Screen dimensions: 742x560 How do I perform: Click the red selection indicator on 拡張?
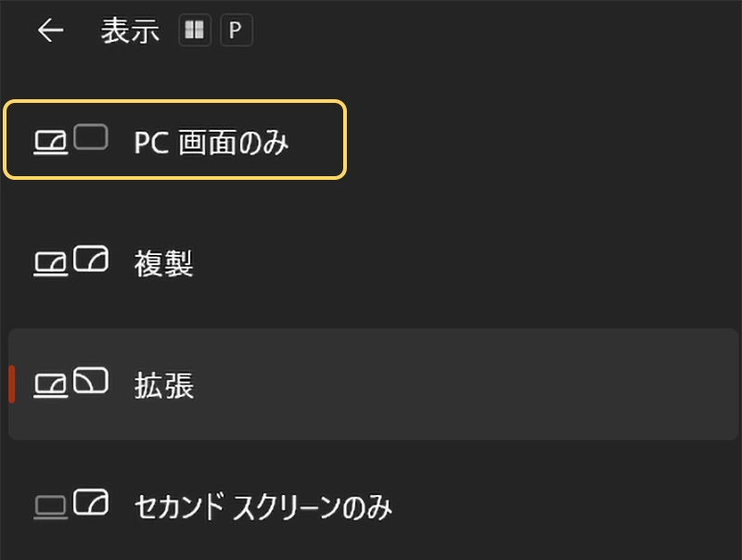(x=12, y=384)
